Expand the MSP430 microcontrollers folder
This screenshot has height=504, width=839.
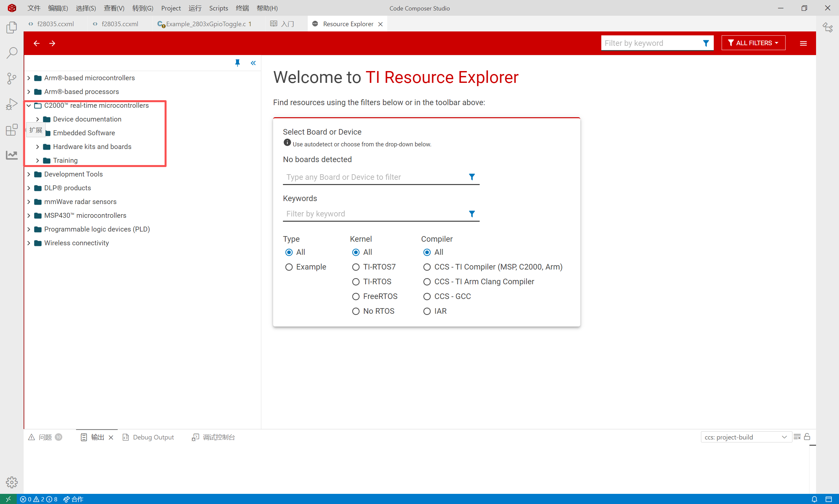[x=29, y=215]
